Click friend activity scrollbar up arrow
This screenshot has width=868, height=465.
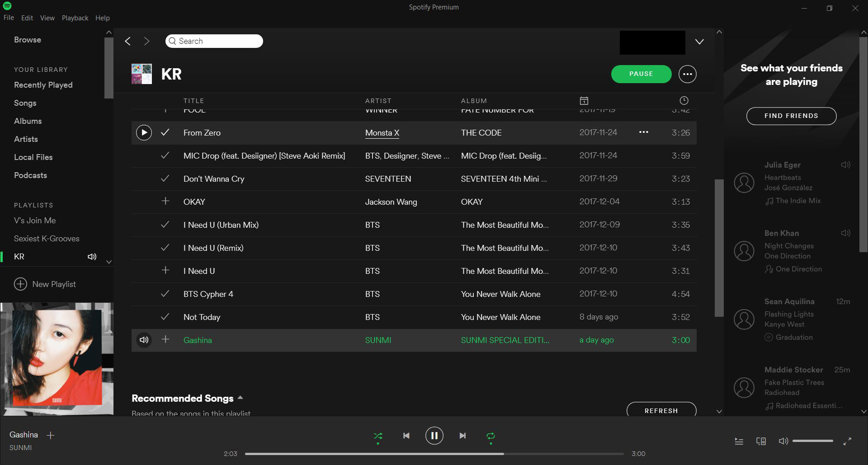coord(863,32)
